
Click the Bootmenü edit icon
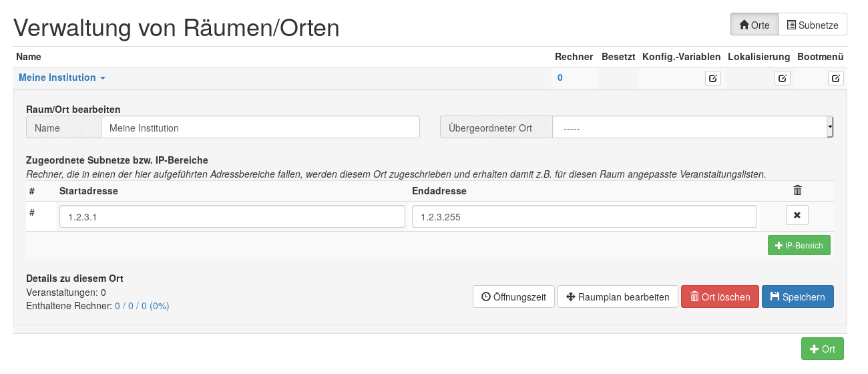click(x=836, y=78)
